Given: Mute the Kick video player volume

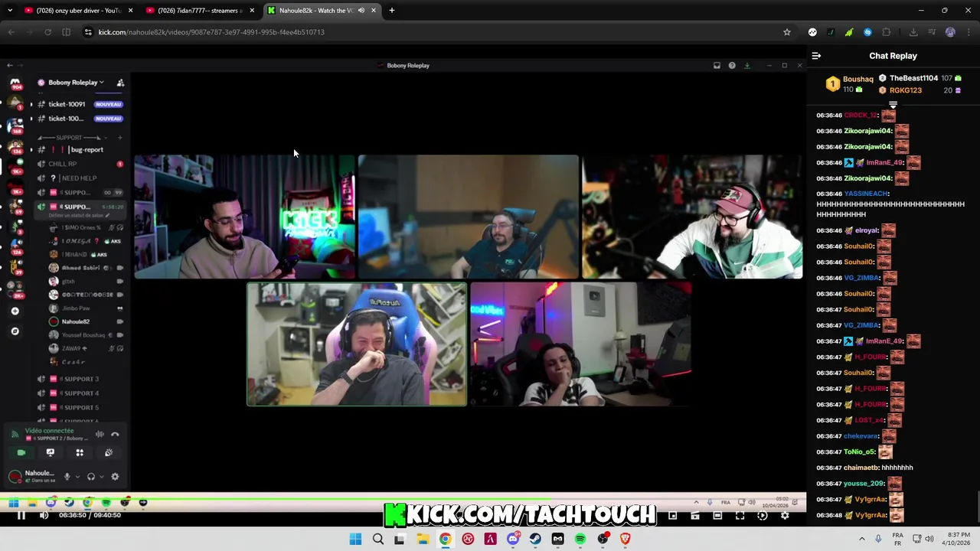Looking at the screenshot, I should point(44,516).
